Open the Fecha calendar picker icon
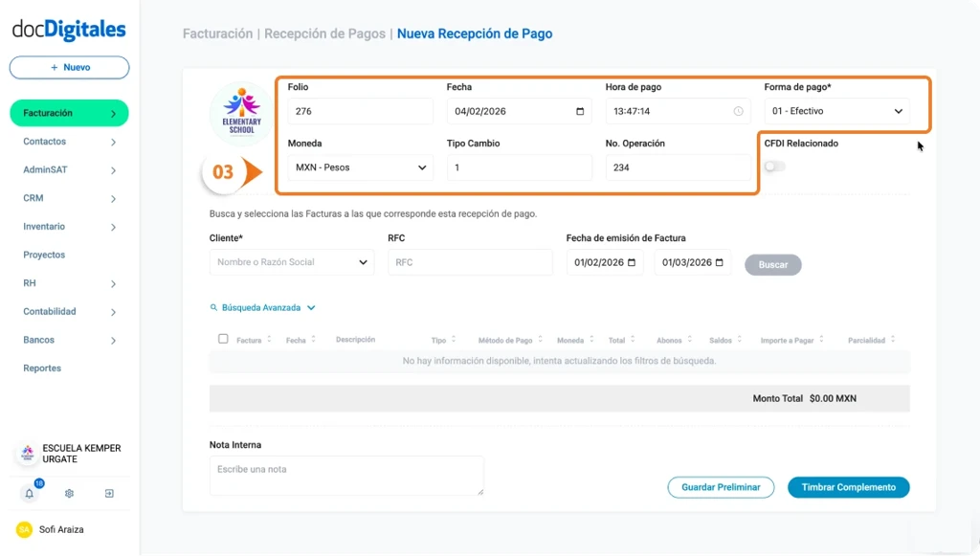This screenshot has height=556, width=980. tap(579, 111)
